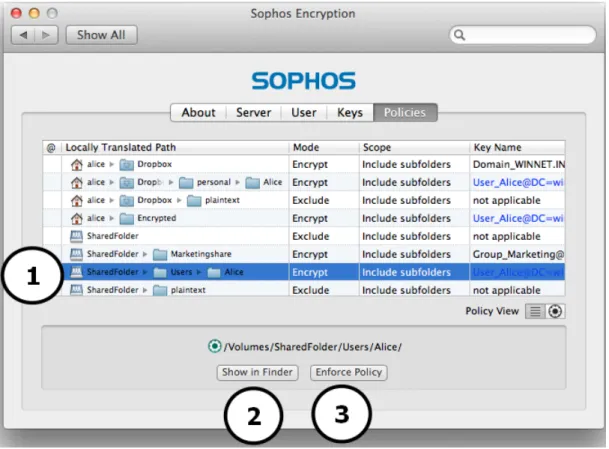Click the home icon in alice Dropbox row
Viewport: 609px width, 449px height.
(77, 165)
